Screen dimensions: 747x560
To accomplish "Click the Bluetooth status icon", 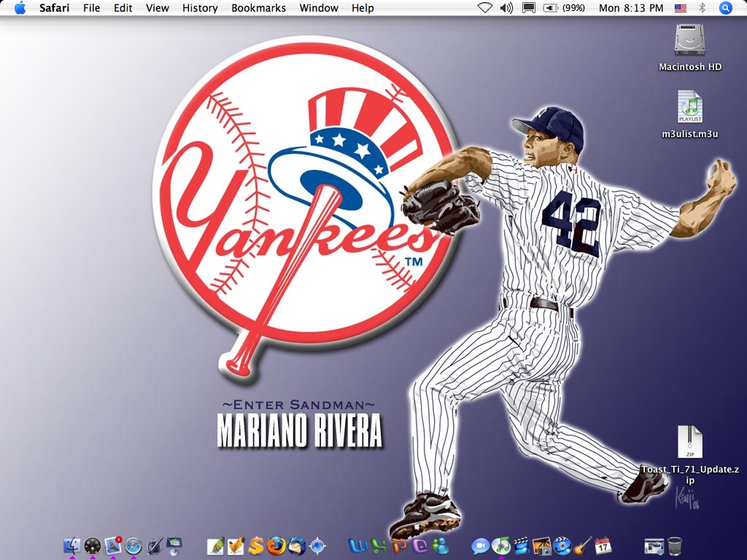I will pyautogui.click(x=702, y=8).
